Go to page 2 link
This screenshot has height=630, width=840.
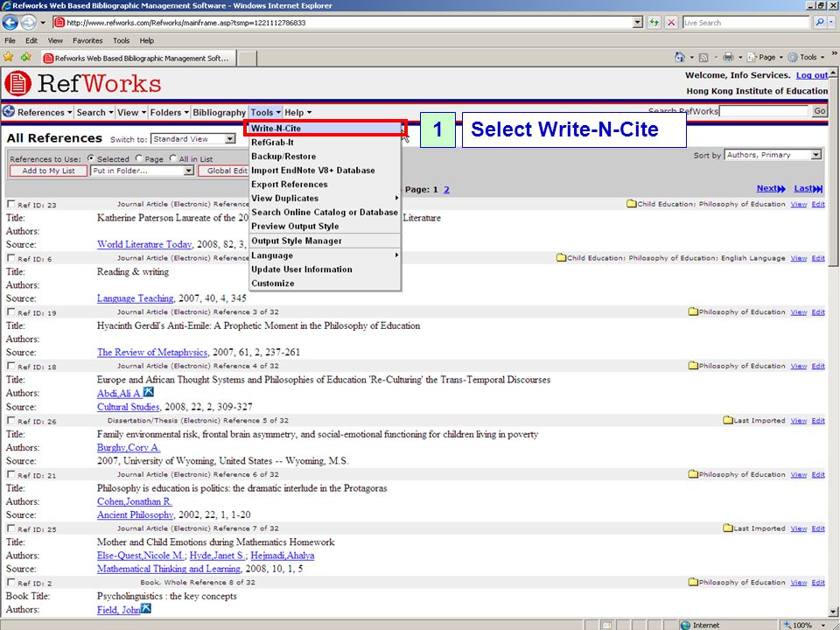click(x=446, y=189)
